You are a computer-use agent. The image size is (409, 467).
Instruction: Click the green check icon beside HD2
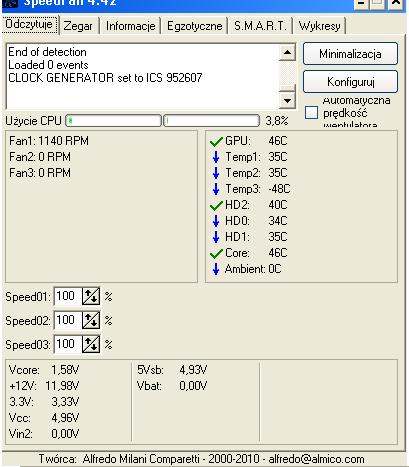pyautogui.click(x=216, y=205)
